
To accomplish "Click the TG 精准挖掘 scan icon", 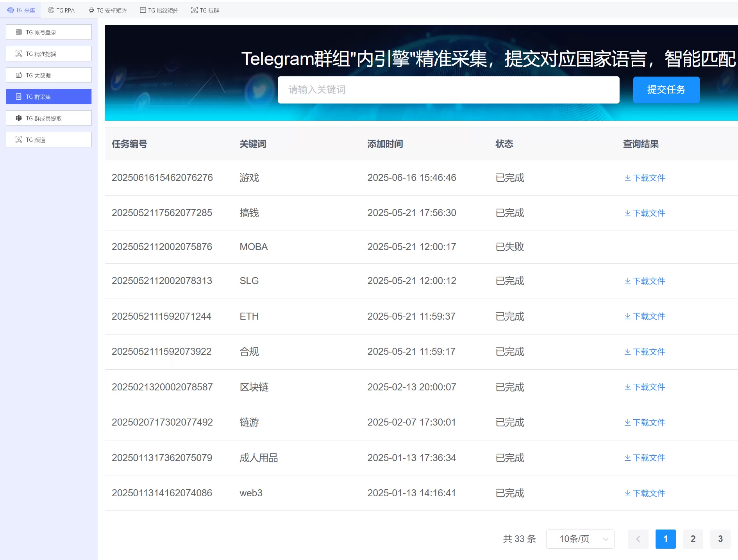I will click(19, 54).
